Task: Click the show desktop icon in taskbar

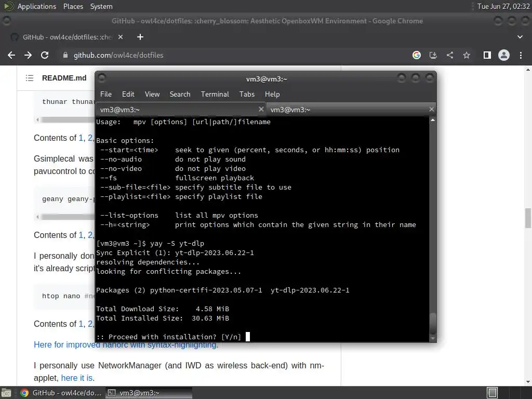Action: point(6,393)
